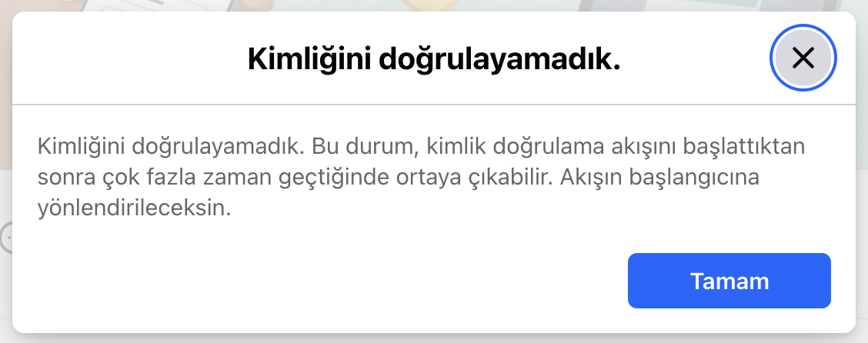Click the 'Kimliğini doğrulayamadık.' dialog heading
Screen dimensions: 868x343
point(434,58)
